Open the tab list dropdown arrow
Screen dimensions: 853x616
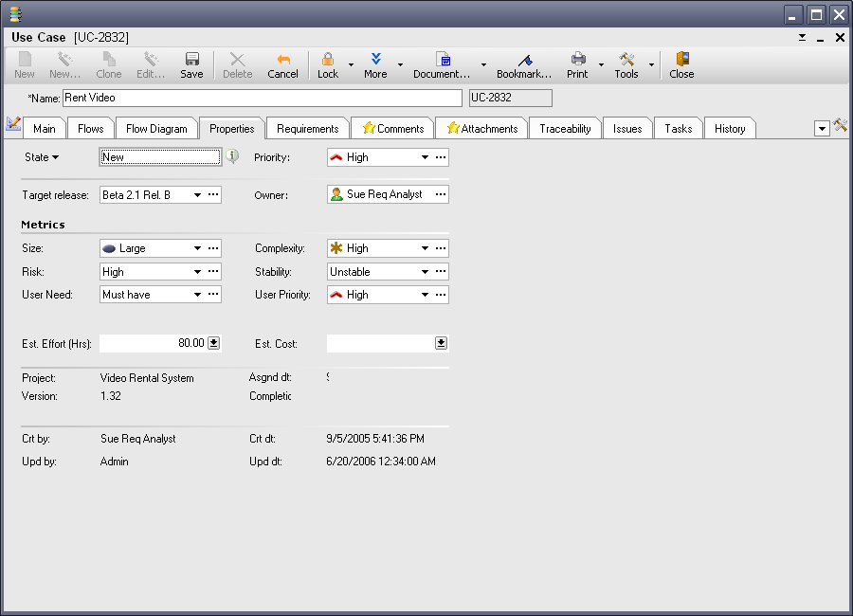pos(822,129)
